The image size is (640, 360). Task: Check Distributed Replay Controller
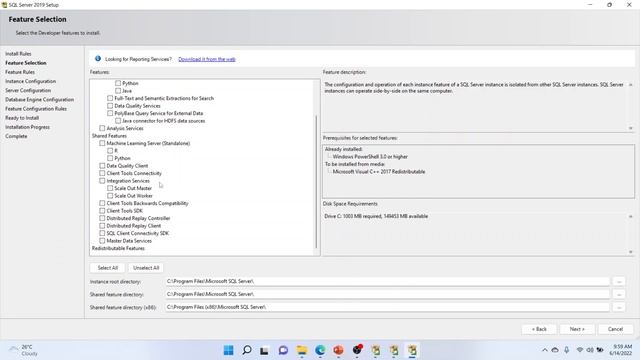coord(102,218)
